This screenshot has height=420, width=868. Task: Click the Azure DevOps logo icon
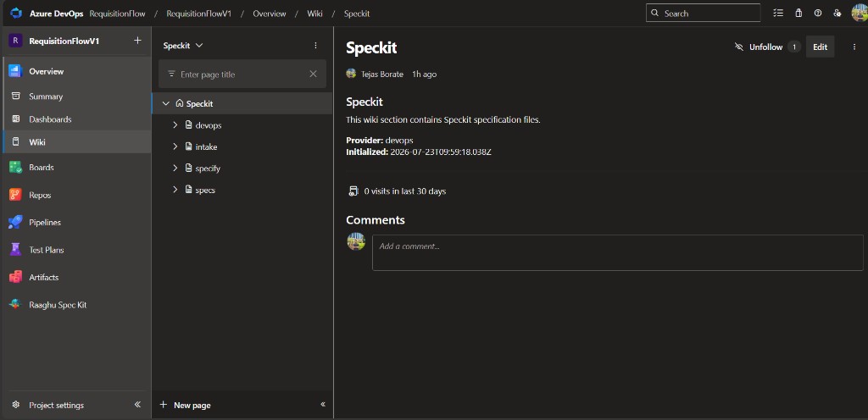coord(16,14)
